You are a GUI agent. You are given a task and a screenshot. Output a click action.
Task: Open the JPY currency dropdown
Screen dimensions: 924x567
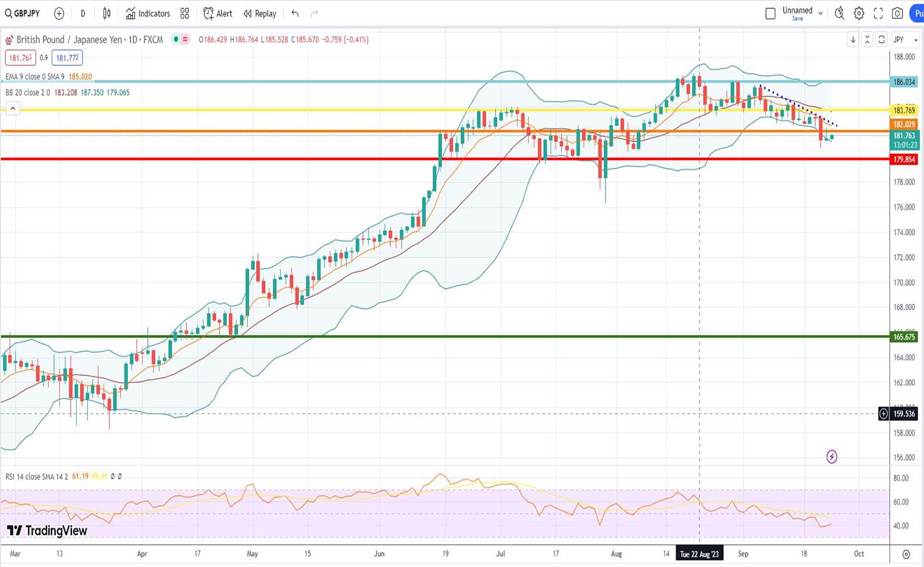click(x=906, y=40)
